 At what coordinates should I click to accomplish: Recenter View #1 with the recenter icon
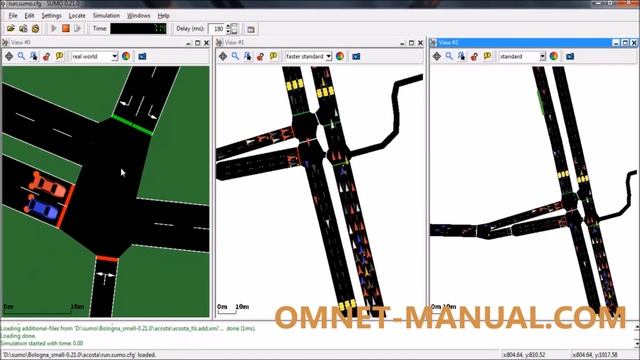[x=223, y=56]
